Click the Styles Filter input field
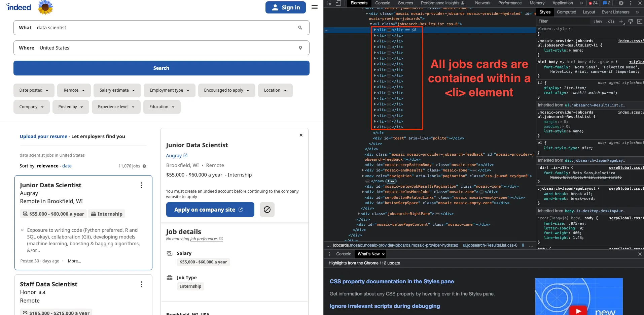 click(564, 21)
